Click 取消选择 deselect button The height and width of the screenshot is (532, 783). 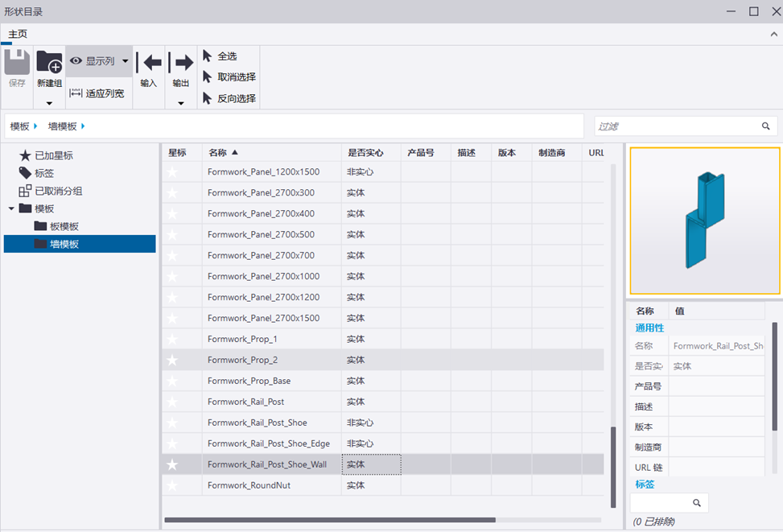tap(229, 77)
